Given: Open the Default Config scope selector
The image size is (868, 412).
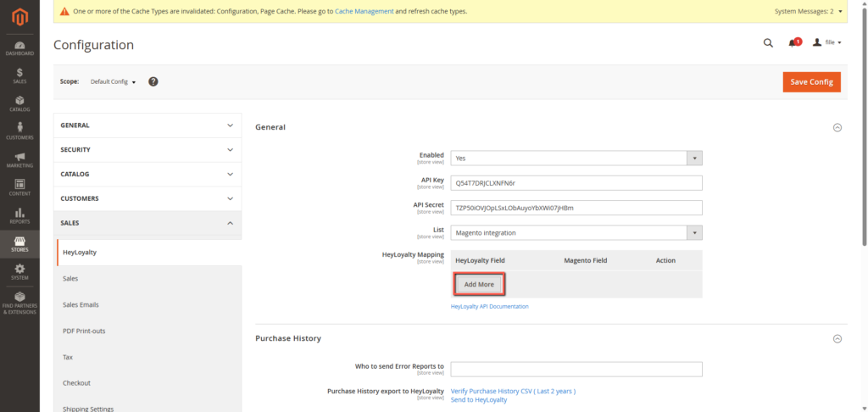Looking at the screenshot, I should point(113,82).
